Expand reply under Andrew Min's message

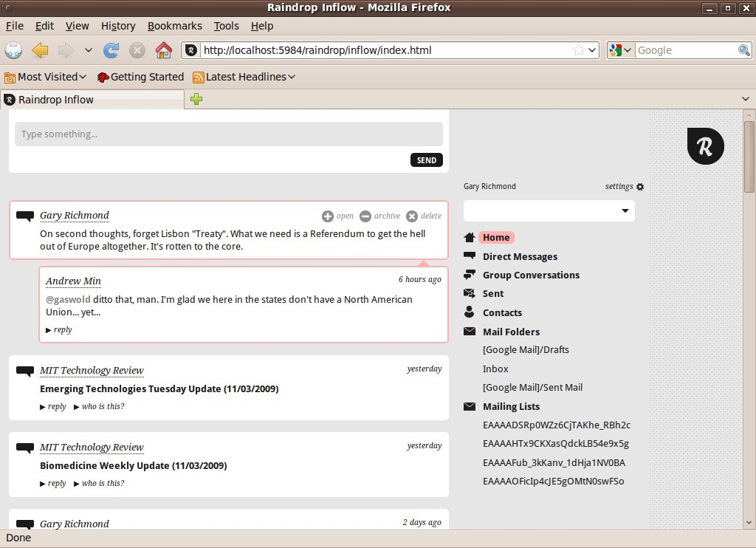pos(59,330)
